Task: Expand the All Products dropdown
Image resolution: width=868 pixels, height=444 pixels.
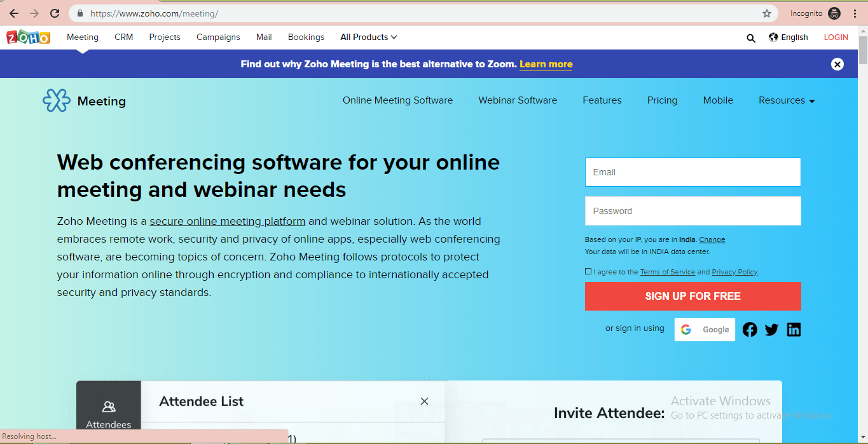Action: (x=369, y=37)
